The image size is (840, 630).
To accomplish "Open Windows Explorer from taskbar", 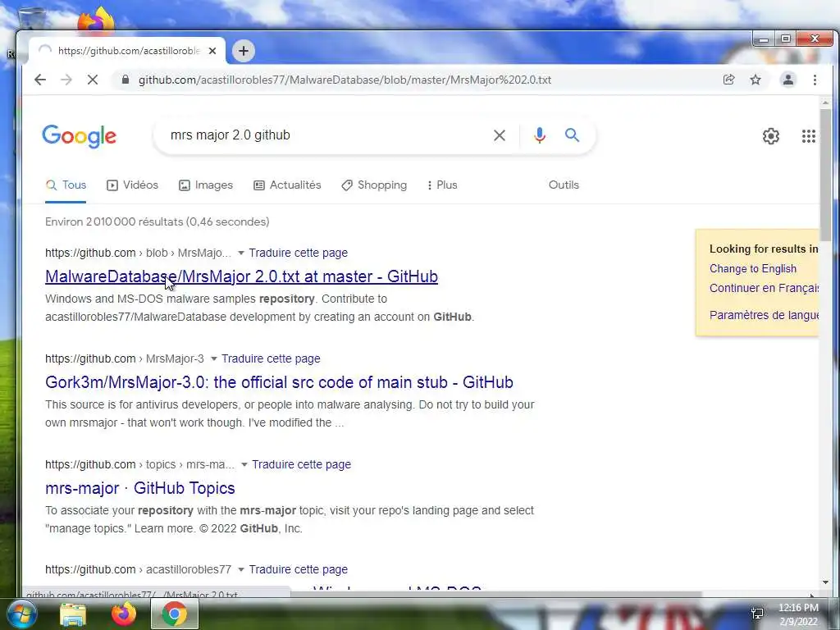I will 73,614.
